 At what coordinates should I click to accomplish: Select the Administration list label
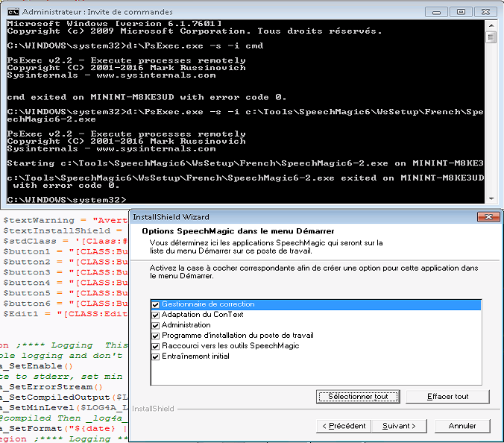(186, 325)
